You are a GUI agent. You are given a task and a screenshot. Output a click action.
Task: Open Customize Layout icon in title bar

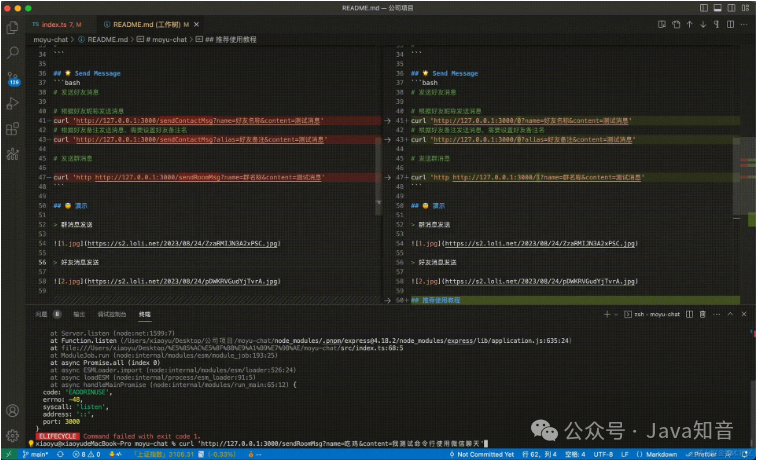(745, 8)
